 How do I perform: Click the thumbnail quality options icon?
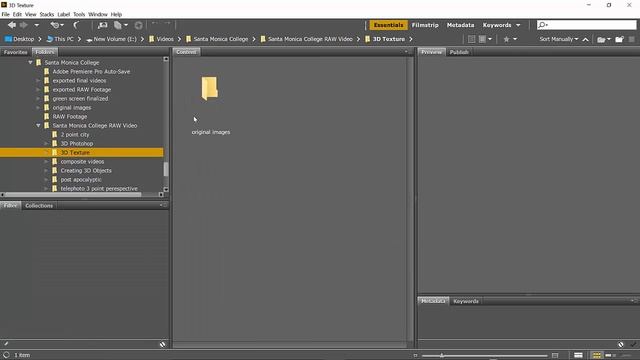[x=471, y=39]
